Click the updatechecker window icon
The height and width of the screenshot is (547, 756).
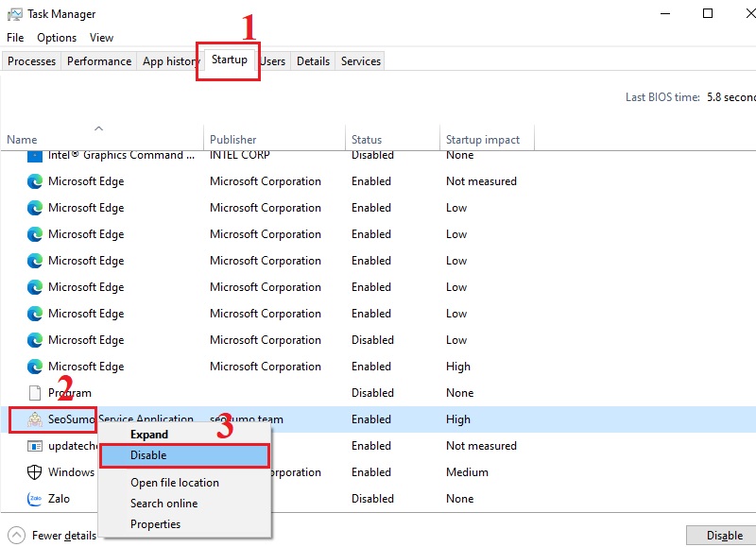(35, 446)
